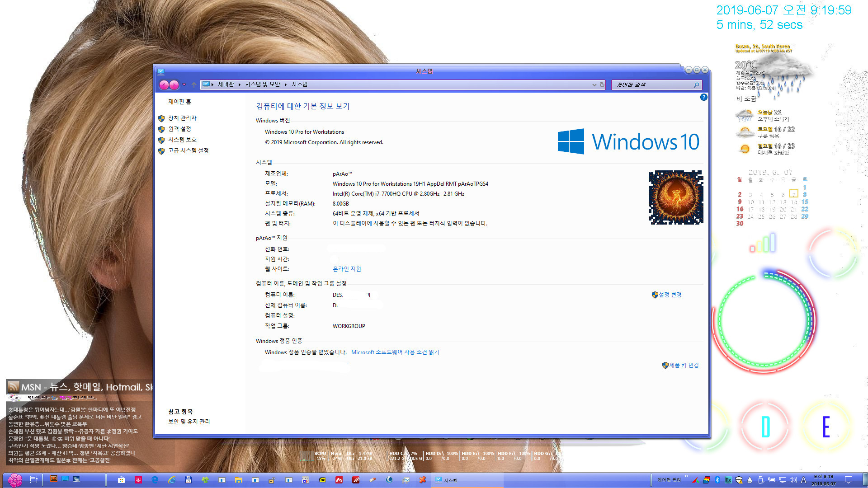Click the pink flower Start button
Image resolution: width=868 pixels, height=488 pixels.
(15, 480)
